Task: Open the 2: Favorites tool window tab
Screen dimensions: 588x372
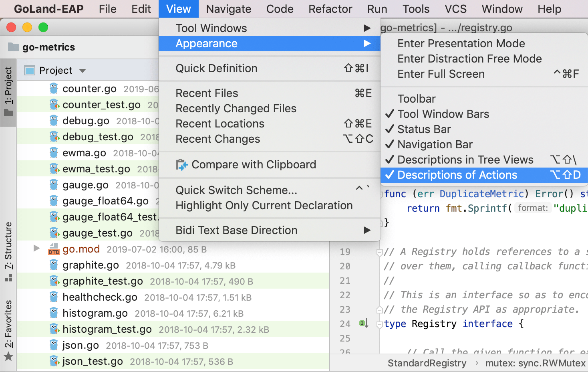Action: point(8,330)
